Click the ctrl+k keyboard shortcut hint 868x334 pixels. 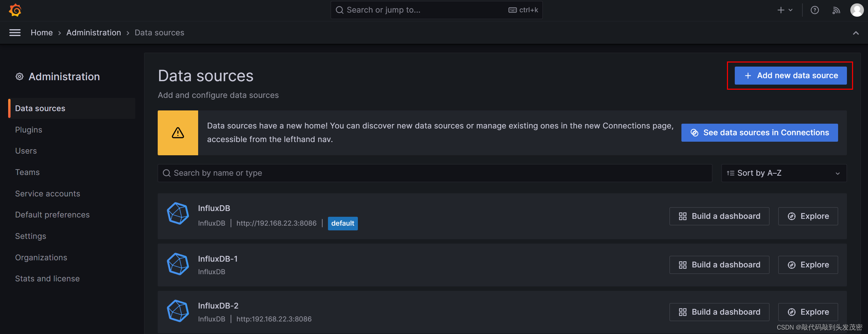[x=523, y=10]
